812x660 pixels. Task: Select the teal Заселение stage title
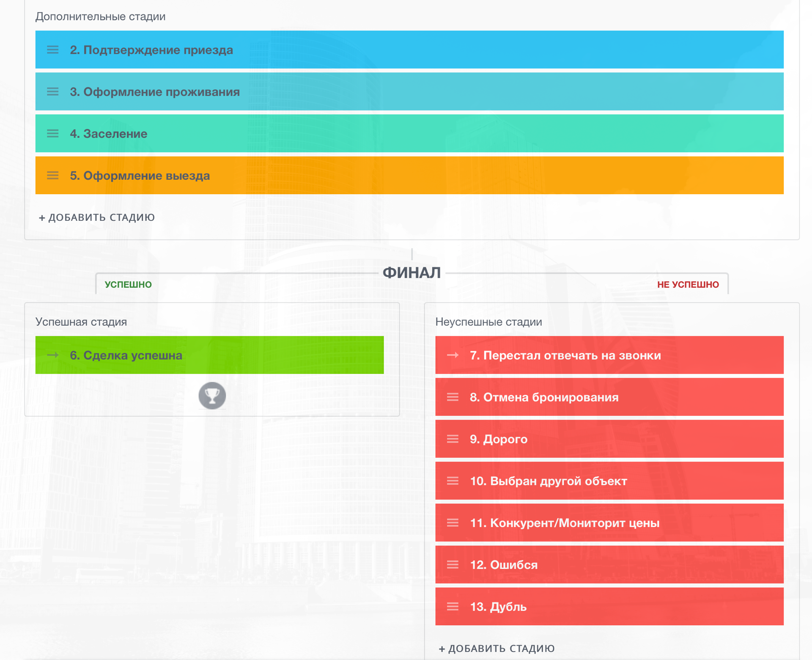[x=109, y=134]
